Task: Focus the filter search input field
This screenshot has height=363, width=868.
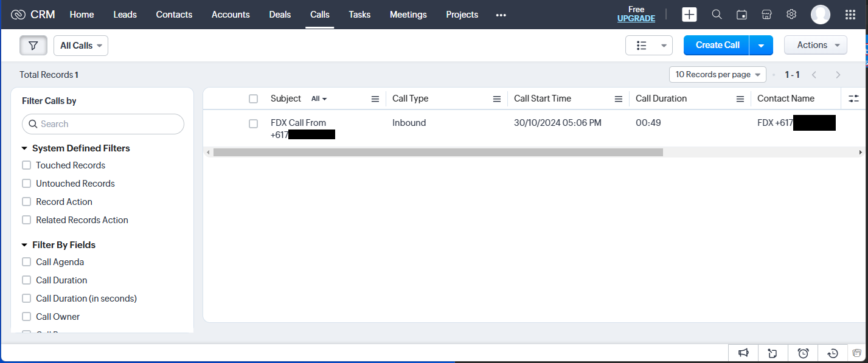Action: coord(103,124)
